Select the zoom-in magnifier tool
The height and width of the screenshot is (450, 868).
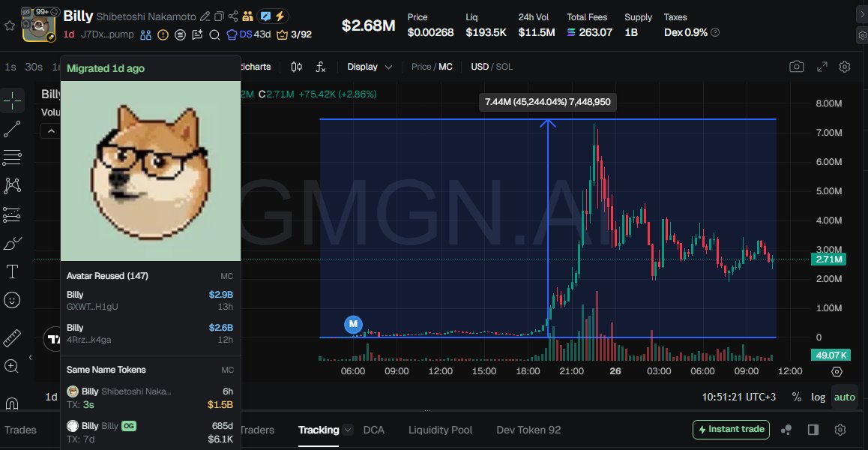click(x=12, y=366)
